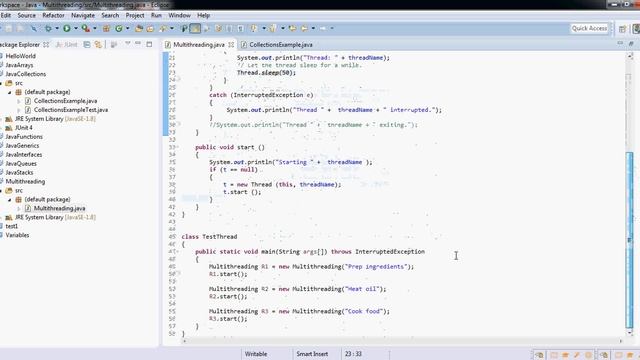Viewport: 640px width, 360px height.
Task: Click the Writable status bar entry
Action: pos(256,354)
